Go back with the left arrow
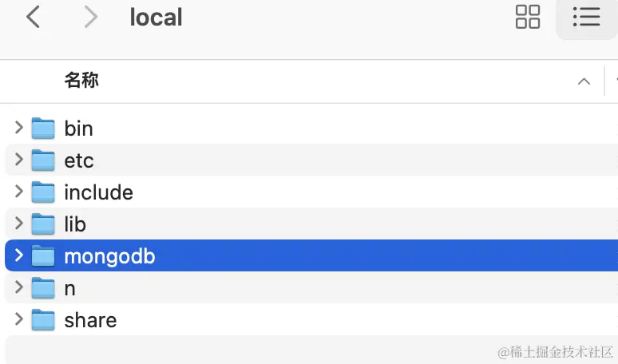Viewport: 618px width, 364px height. click(x=33, y=17)
